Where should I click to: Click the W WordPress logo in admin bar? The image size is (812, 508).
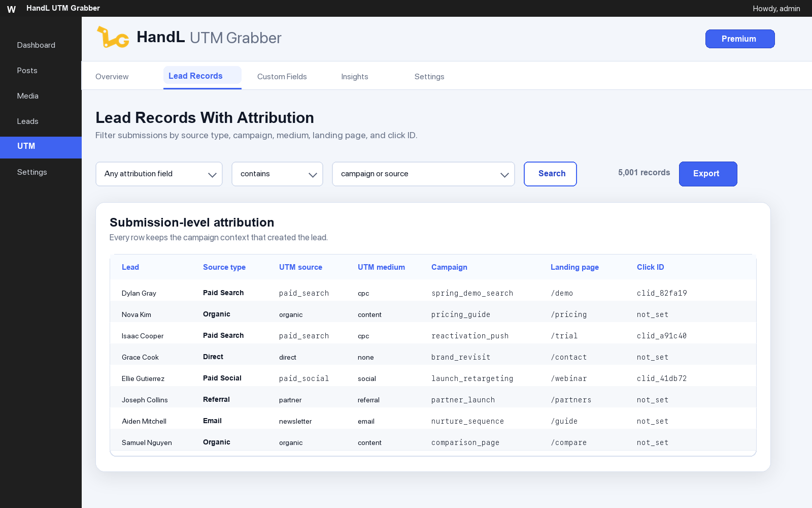[x=11, y=9]
